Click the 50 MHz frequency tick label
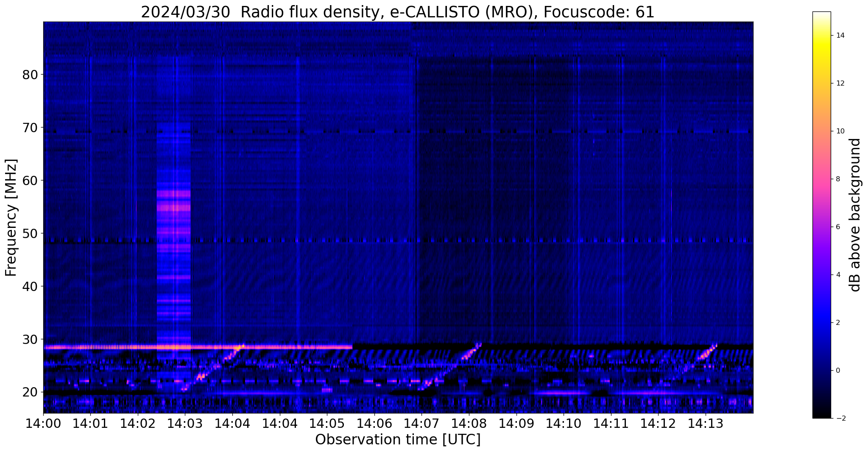This screenshot has height=452, width=868. point(31,233)
